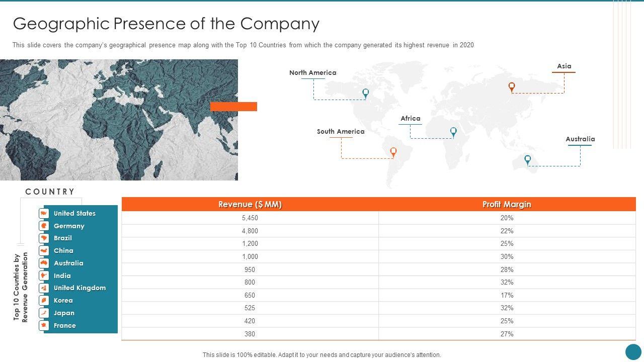Click the India country icon
The image size is (644, 362).
click(x=44, y=276)
